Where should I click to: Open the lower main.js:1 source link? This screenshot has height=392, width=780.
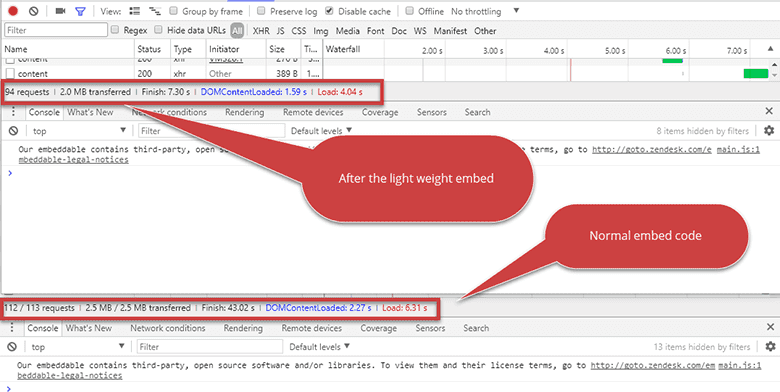pyautogui.click(x=739, y=366)
